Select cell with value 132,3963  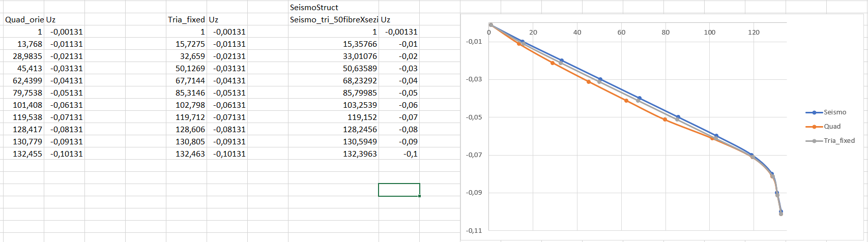click(x=334, y=154)
